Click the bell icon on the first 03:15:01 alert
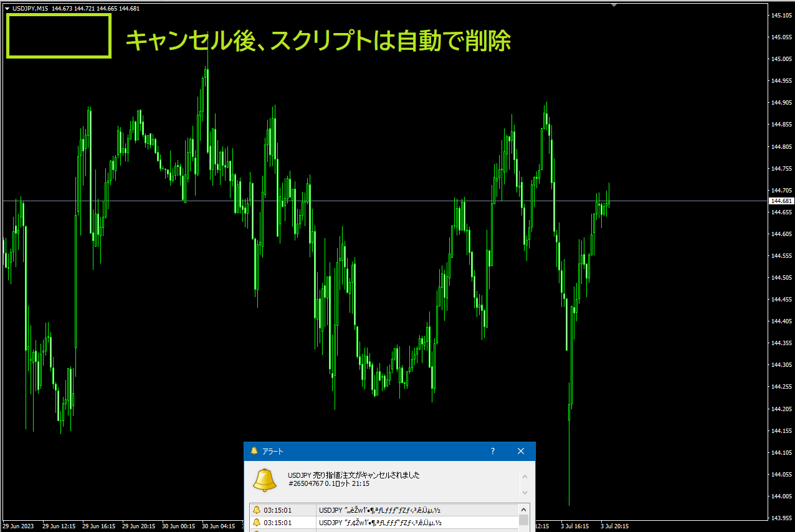This screenshot has width=795, height=532. (x=256, y=510)
